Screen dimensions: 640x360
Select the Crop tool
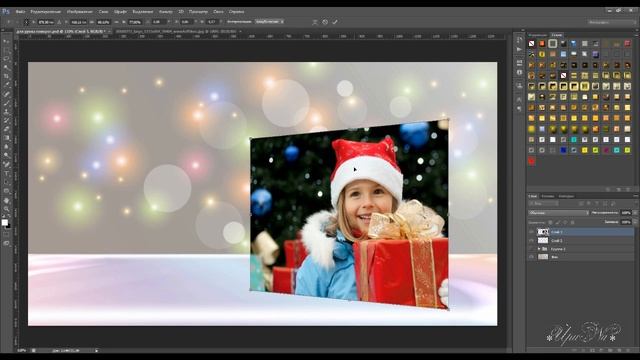click(6, 76)
